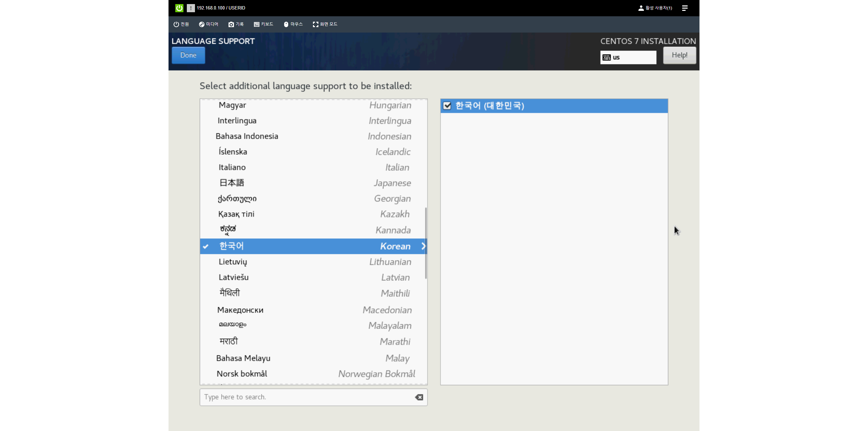Click the backspace clear icon in search box
Screen dimensions: 868x431
tap(419, 397)
